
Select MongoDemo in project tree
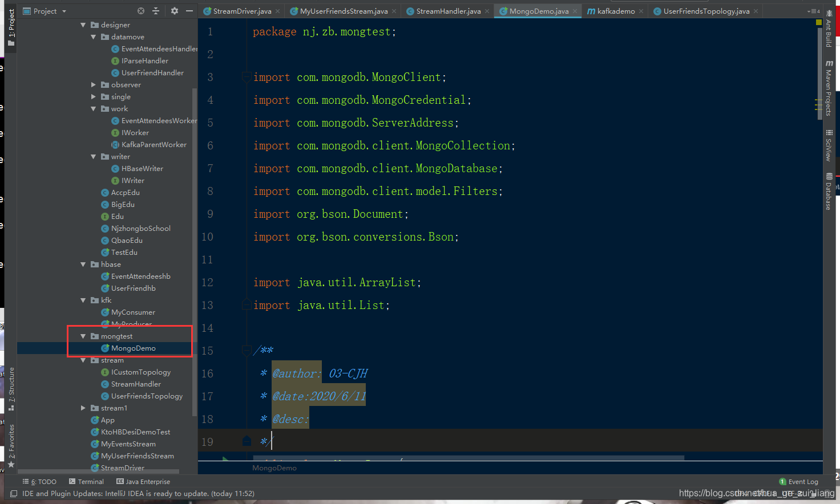pos(128,348)
